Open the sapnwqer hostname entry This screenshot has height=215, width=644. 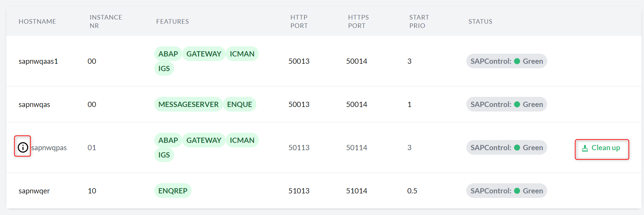34,191
